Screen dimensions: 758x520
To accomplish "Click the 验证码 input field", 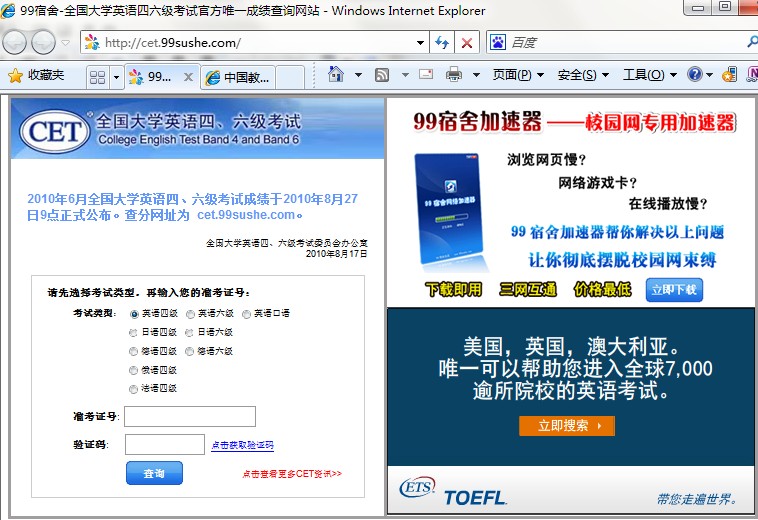I will (165, 445).
